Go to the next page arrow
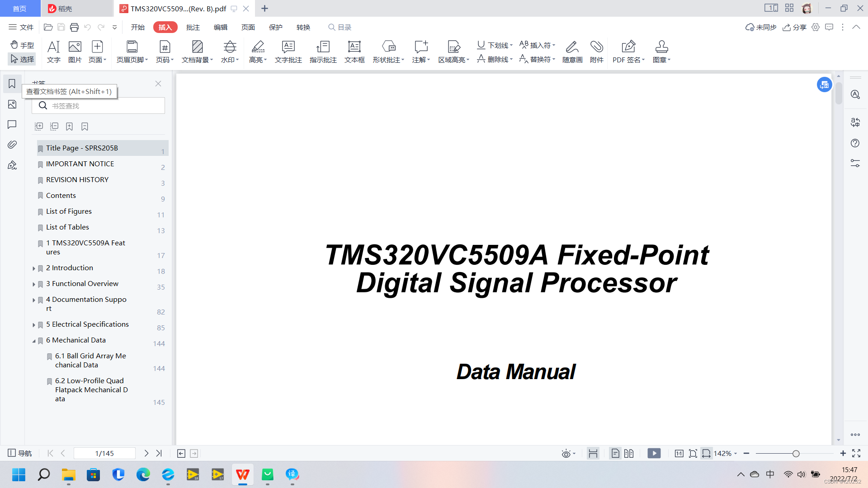Viewport: 868px width, 488px height. click(x=146, y=453)
